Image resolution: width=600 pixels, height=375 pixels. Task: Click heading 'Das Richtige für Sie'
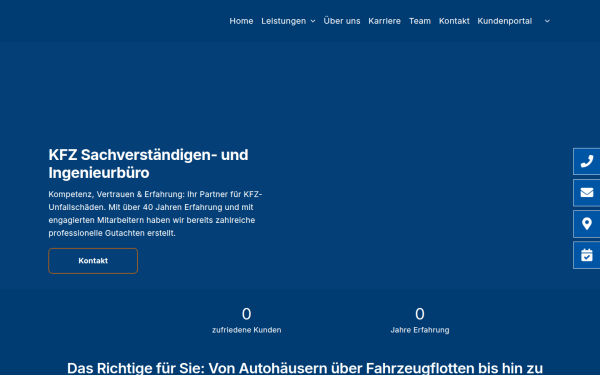305,368
